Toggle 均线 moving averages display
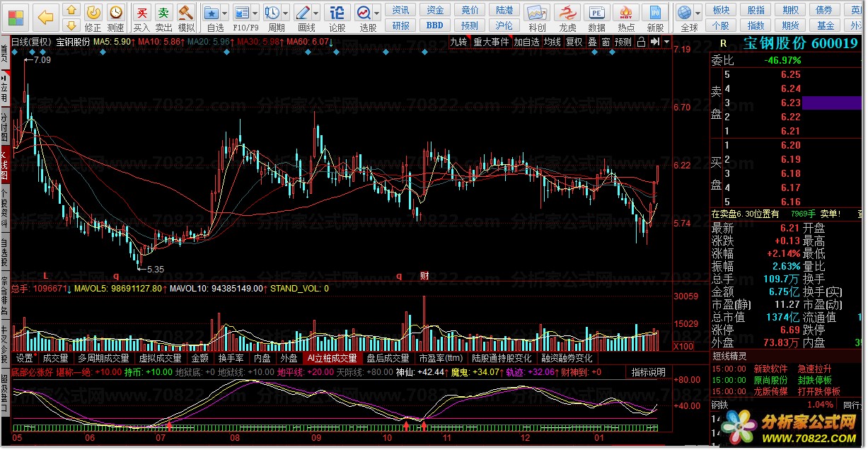The image size is (868, 450). [552, 42]
